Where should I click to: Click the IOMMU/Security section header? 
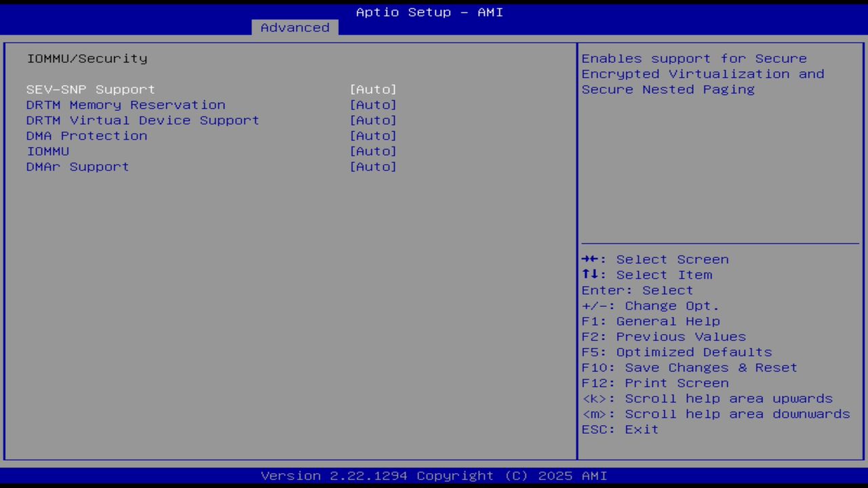87,58
